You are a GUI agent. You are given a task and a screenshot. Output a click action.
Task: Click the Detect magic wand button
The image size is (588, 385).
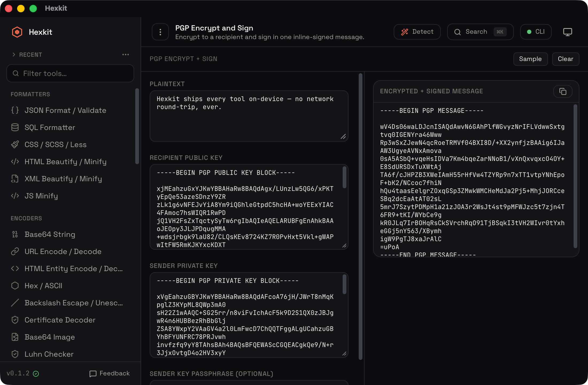coord(417,32)
